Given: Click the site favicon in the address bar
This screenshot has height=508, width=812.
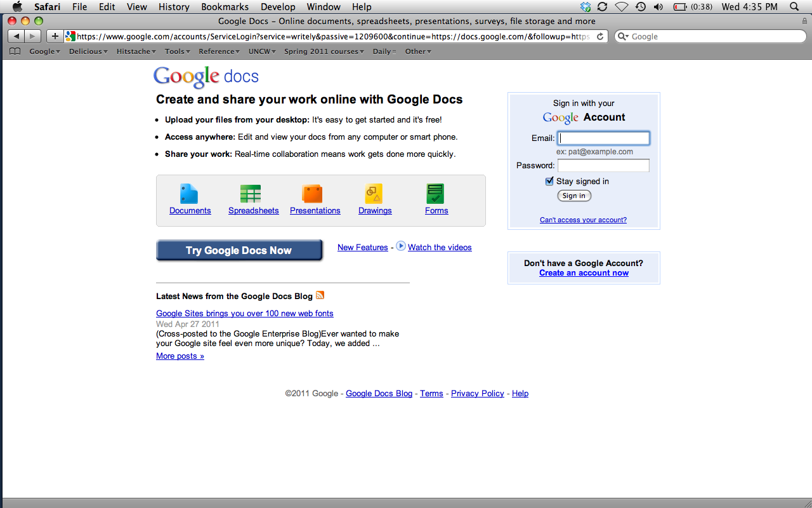Looking at the screenshot, I should click(70, 36).
